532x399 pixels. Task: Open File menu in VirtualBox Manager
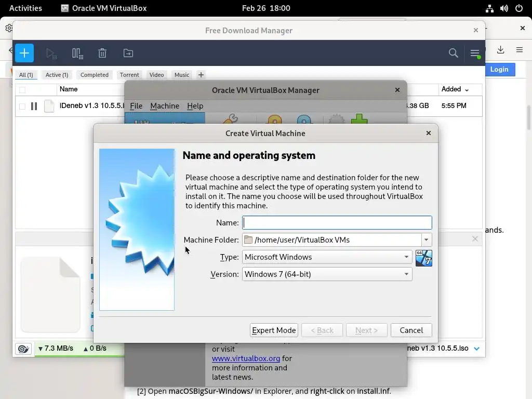click(136, 106)
